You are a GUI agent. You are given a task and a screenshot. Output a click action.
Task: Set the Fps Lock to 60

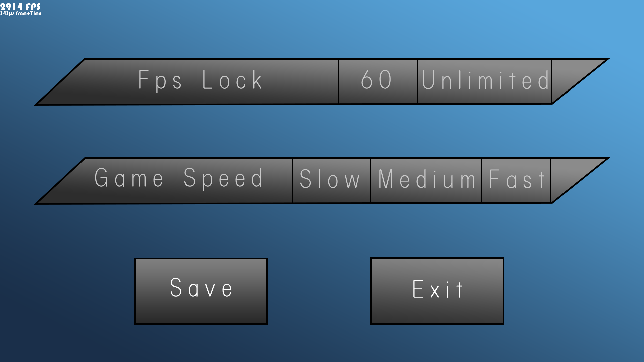click(377, 81)
